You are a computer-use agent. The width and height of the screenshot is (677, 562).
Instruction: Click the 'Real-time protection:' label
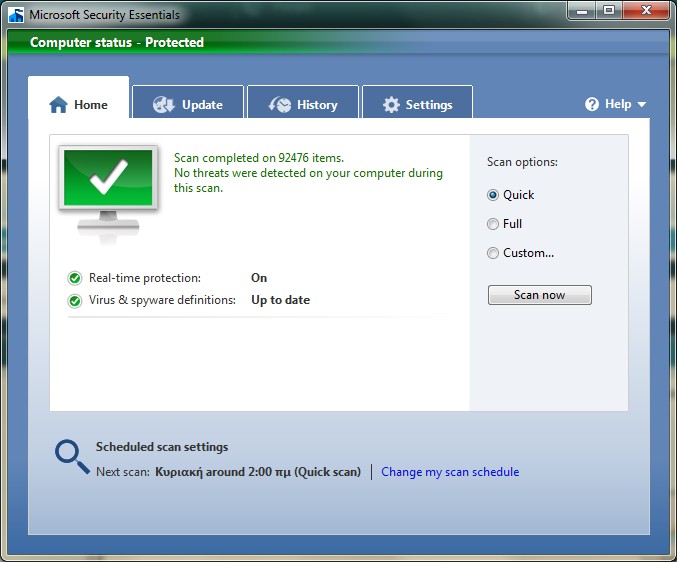point(145,278)
